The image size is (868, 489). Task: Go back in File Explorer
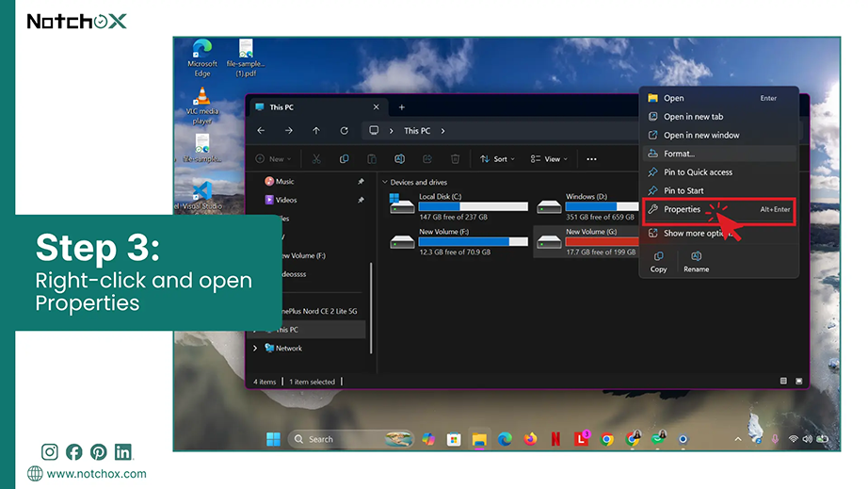click(x=262, y=131)
